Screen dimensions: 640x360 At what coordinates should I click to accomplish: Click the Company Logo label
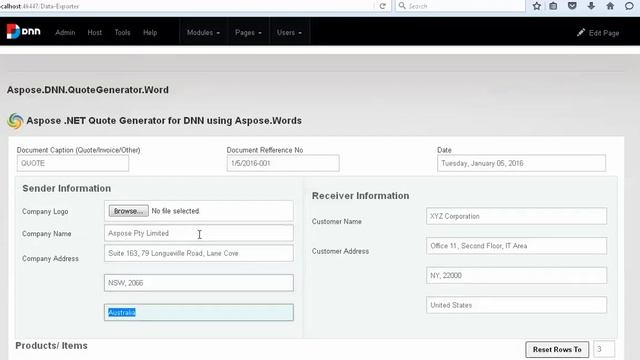45,211
